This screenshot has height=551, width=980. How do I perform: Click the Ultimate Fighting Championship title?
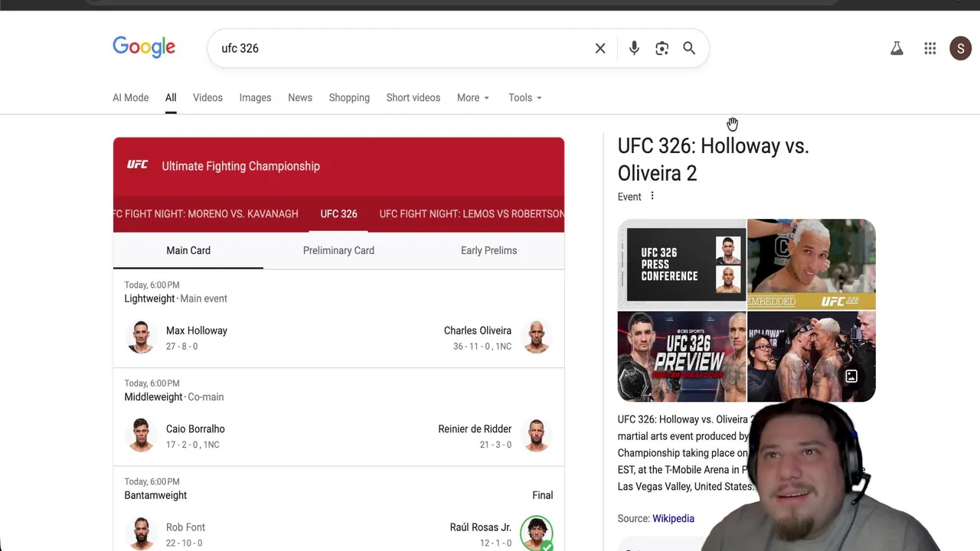click(241, 166)
